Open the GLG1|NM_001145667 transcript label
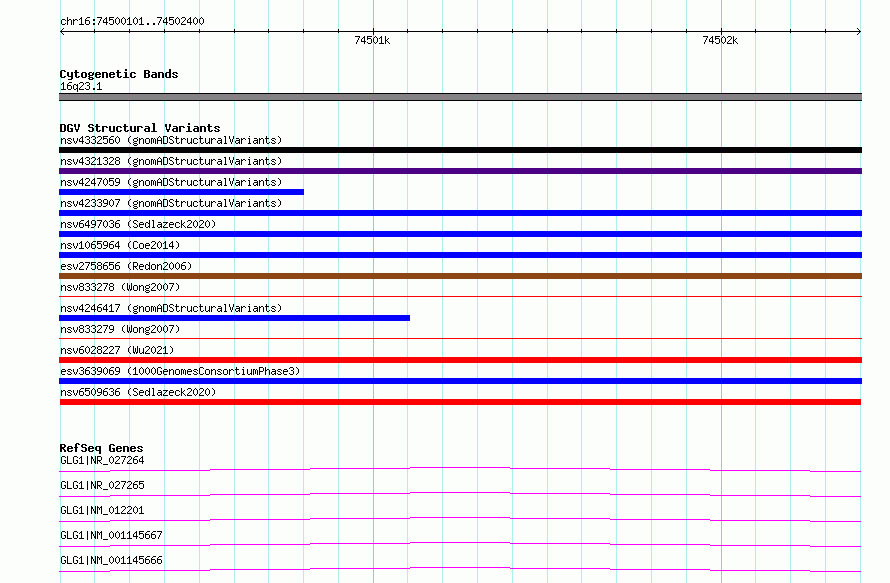 pyautogui.click(x=111, y=535)
